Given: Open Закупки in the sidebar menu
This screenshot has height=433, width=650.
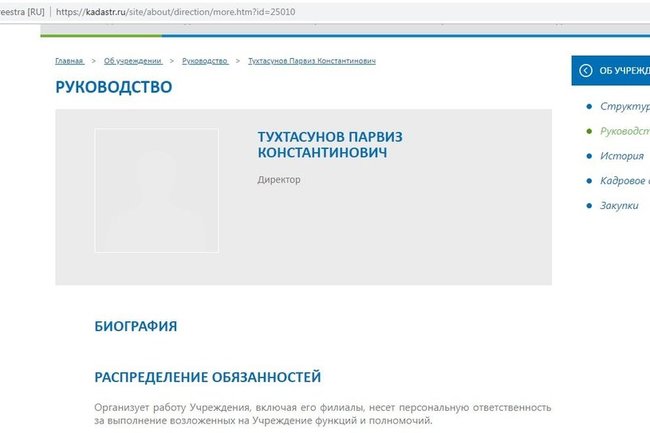Looking at the screenshot, I should coord(619,206).
